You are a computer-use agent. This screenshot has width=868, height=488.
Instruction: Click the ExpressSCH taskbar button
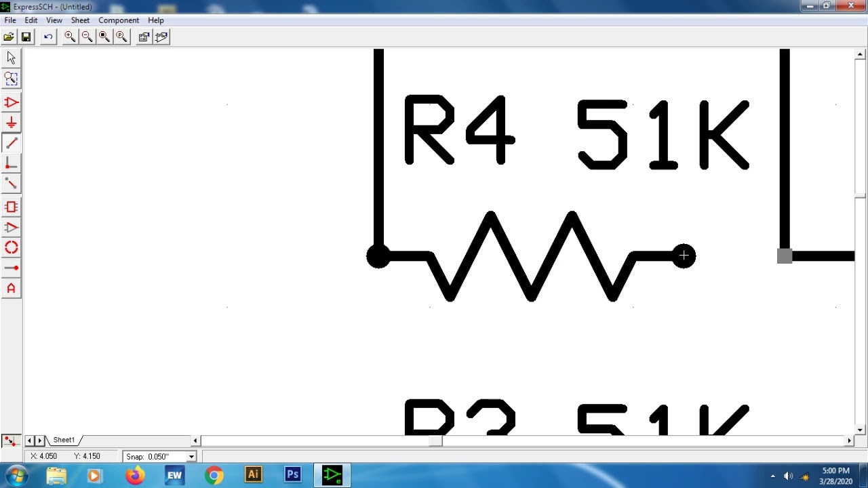coord(332,476)
